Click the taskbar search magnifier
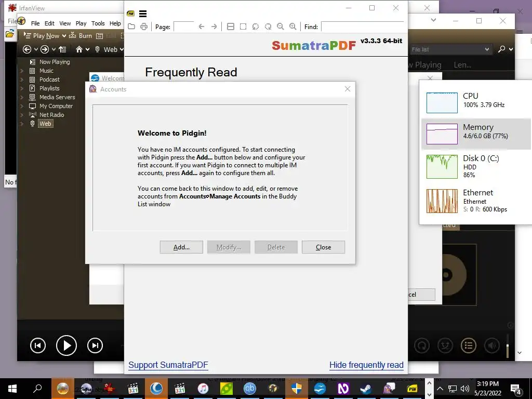532x399 pixels. click(37, 389)
